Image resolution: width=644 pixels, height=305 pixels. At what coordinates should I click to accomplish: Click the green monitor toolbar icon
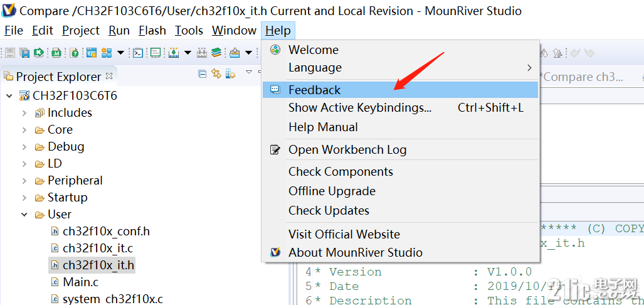156,53
